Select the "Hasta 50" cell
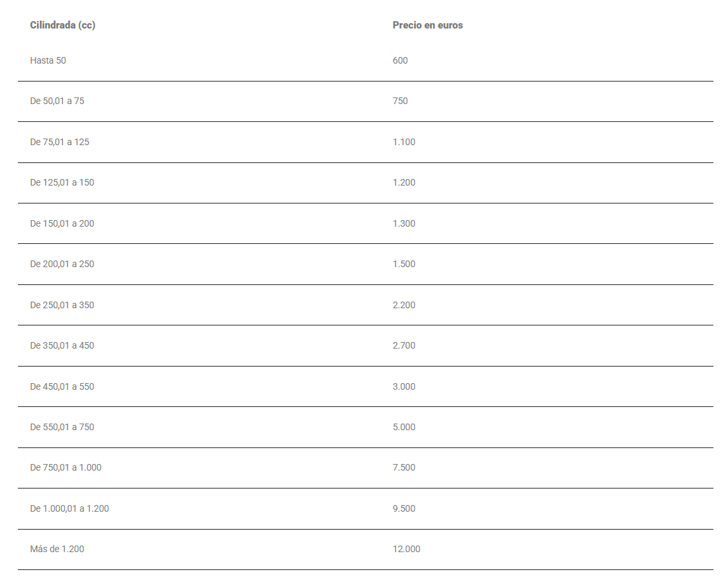Screen dimensions: 728x578 point(48,60)
